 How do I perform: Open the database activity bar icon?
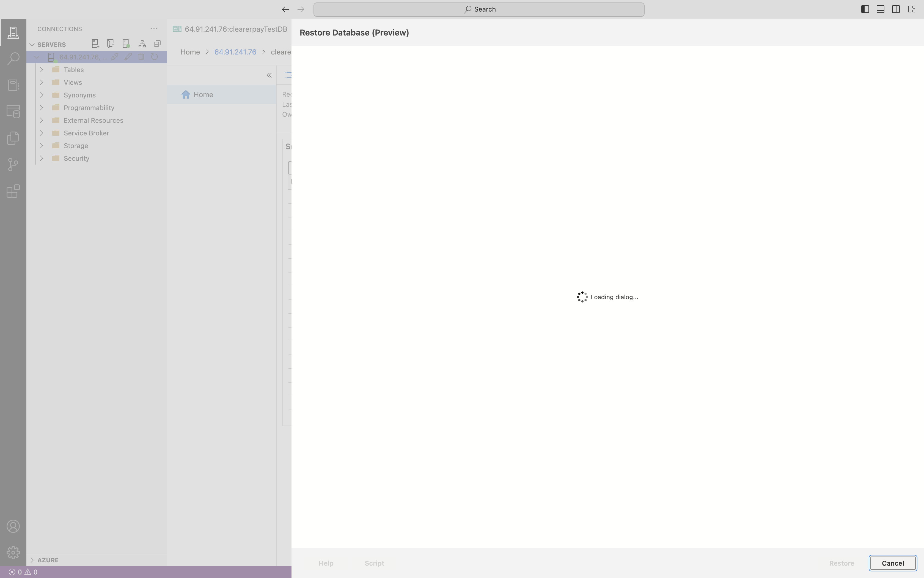click(x=13, y=112)
